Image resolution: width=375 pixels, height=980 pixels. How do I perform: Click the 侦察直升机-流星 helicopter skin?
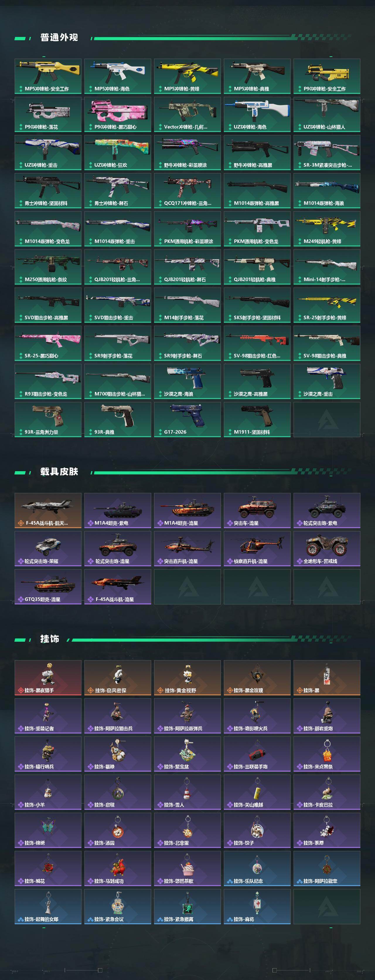point(257,549)
